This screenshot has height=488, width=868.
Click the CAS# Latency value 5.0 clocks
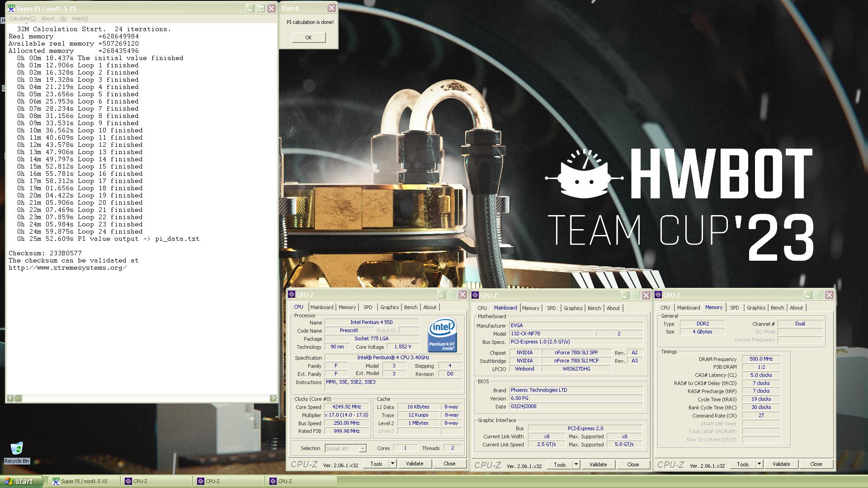pyautogui.click(x=761, y=375)
